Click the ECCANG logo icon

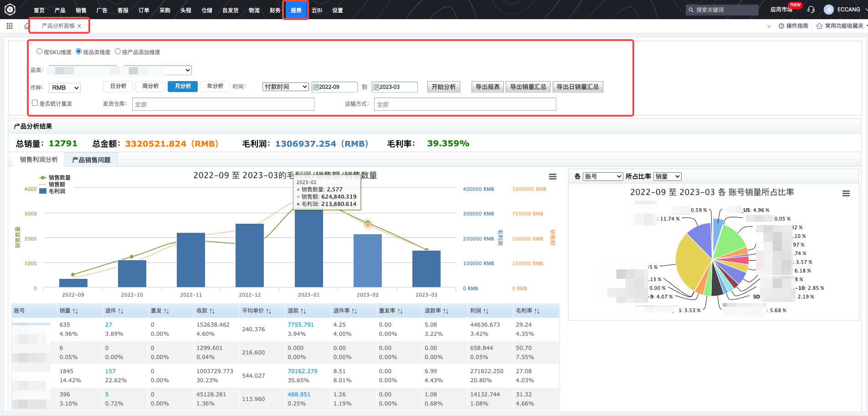click(x=10, y=10)
